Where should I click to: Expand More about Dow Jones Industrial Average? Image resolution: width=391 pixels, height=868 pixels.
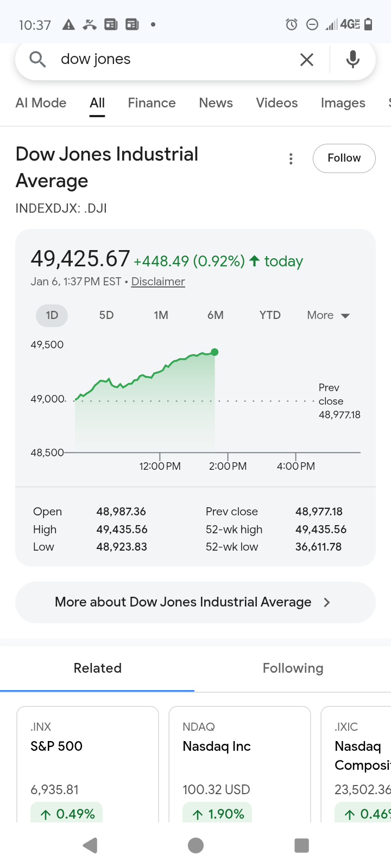pos(195,602)
